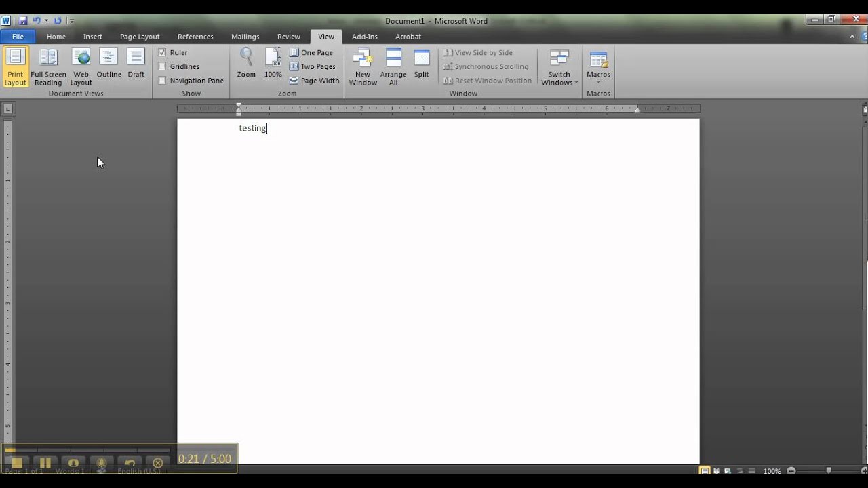Click the 100% zoom level in status bar
Screen dimensions: 868x488
point(772,471)
